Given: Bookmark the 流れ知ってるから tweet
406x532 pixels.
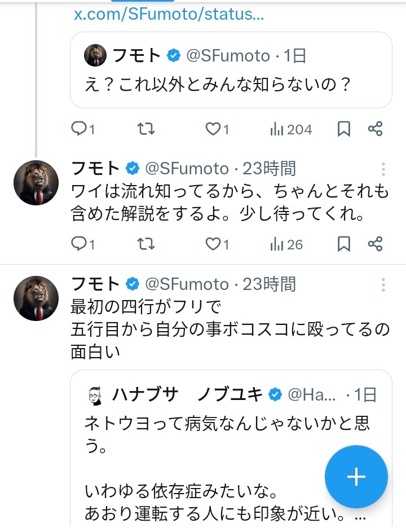Looking at the screenshot, I should click(344, 244).
